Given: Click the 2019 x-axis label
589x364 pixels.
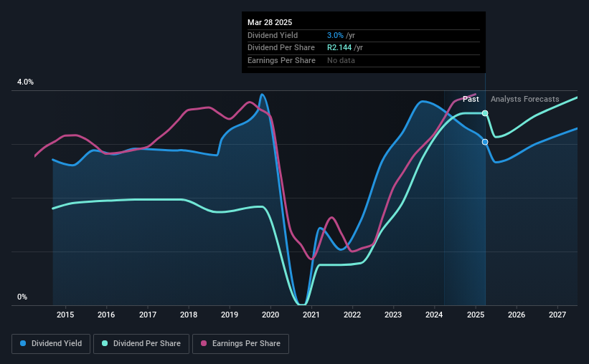Looking at the screenshot, I should click(230, 315).
